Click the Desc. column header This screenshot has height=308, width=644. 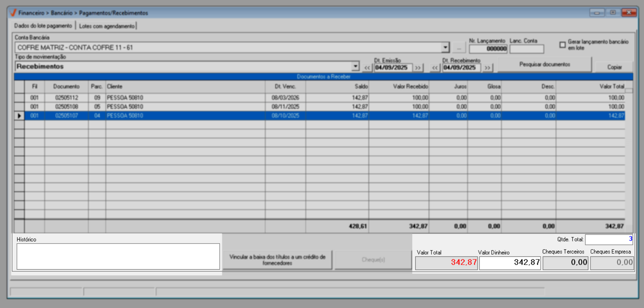click(x=529, y=87)
